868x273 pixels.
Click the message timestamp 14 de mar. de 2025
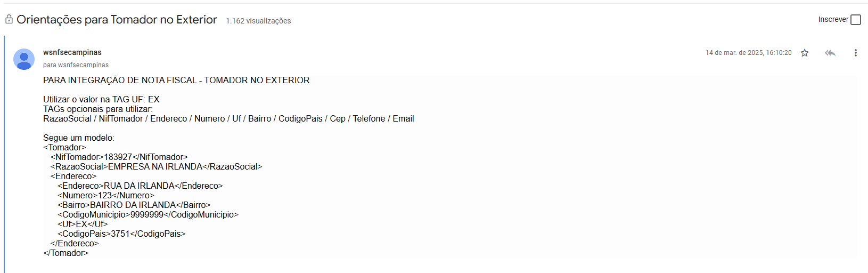pyautogui.click(x=748, y=53)
